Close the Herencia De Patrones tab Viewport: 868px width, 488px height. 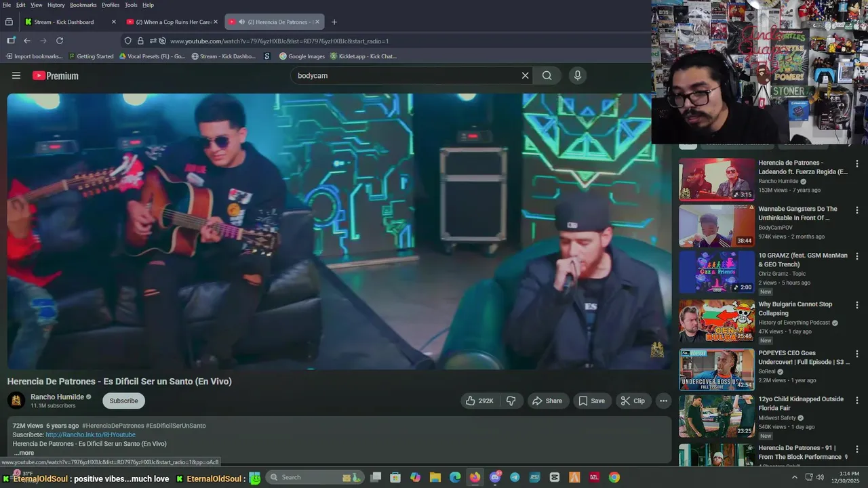317,22
